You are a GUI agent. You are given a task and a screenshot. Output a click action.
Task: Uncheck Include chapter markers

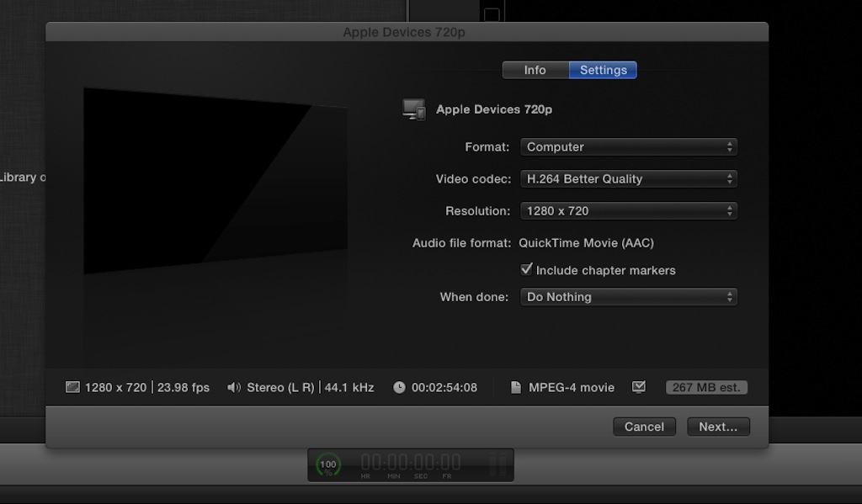coord(526,269)
